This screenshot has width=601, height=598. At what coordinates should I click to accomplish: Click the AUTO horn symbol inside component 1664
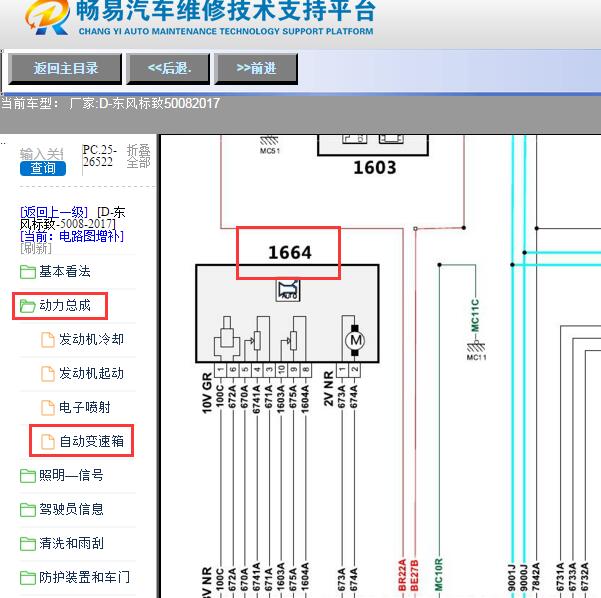(x=288, y=291)
